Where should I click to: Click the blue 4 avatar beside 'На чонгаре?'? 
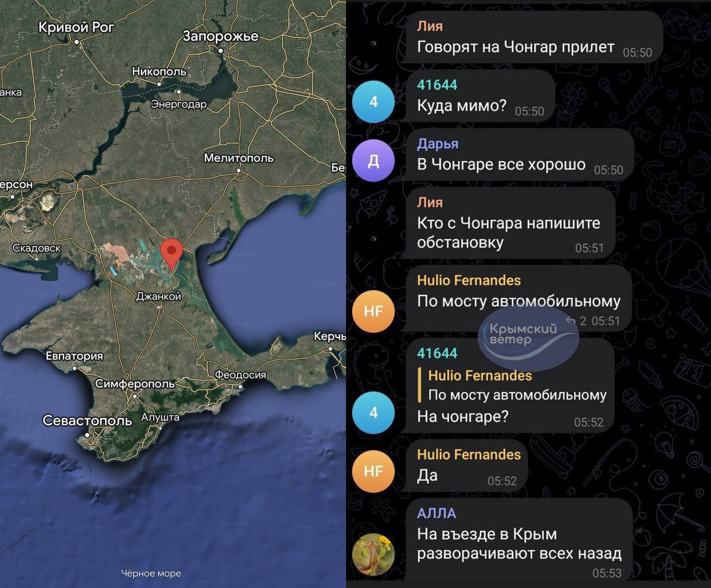[373, 413]
